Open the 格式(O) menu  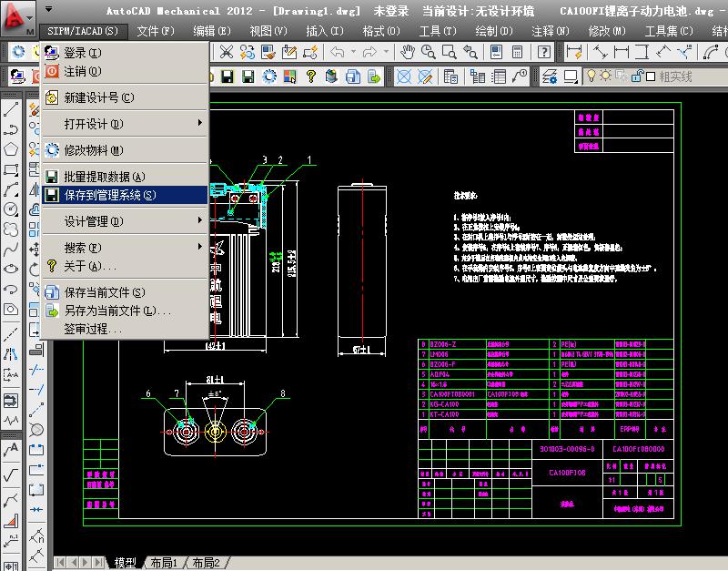coord(381,31)
